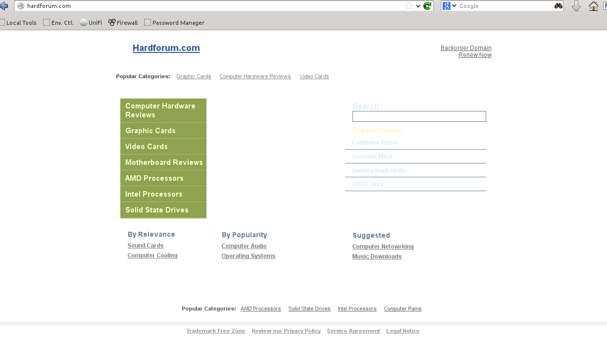Screen dimensions: 607x364
Task: Click the browser back arrow button
Action: [3, 6]
